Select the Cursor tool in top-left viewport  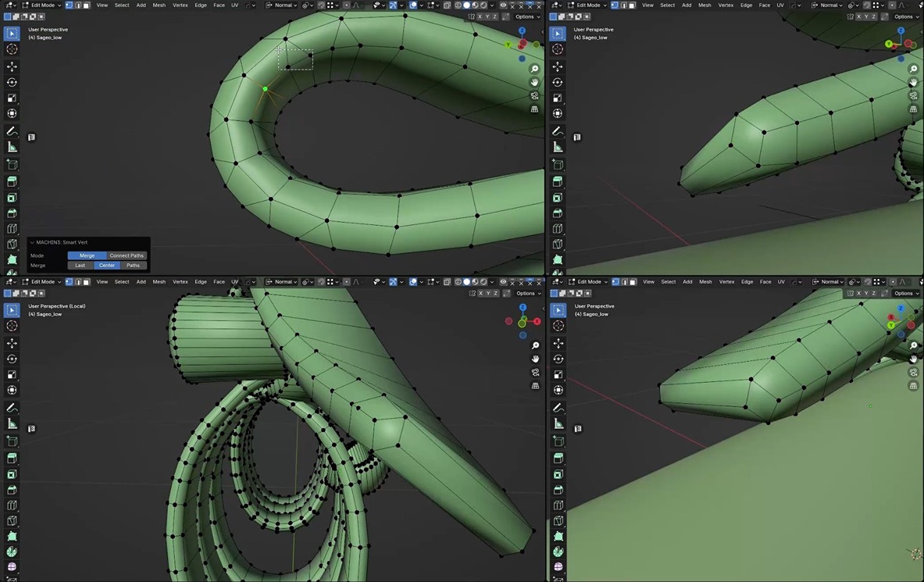[12, 49]
